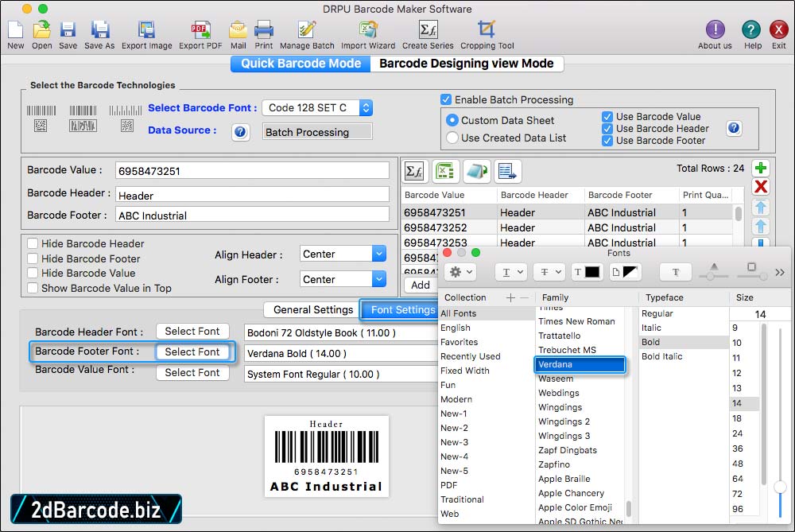This screenshot has height=532, width=795.
Task: Select the Fixed Width font collection
Action: (465, 371)
